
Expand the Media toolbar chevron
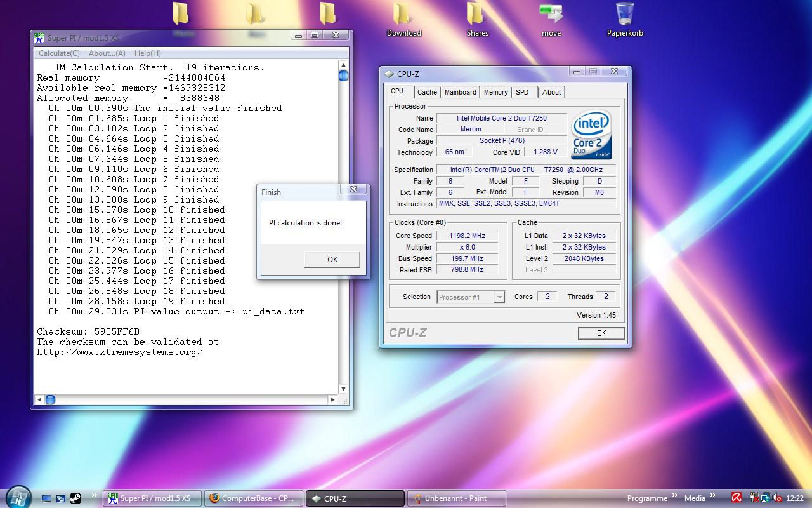713,495
